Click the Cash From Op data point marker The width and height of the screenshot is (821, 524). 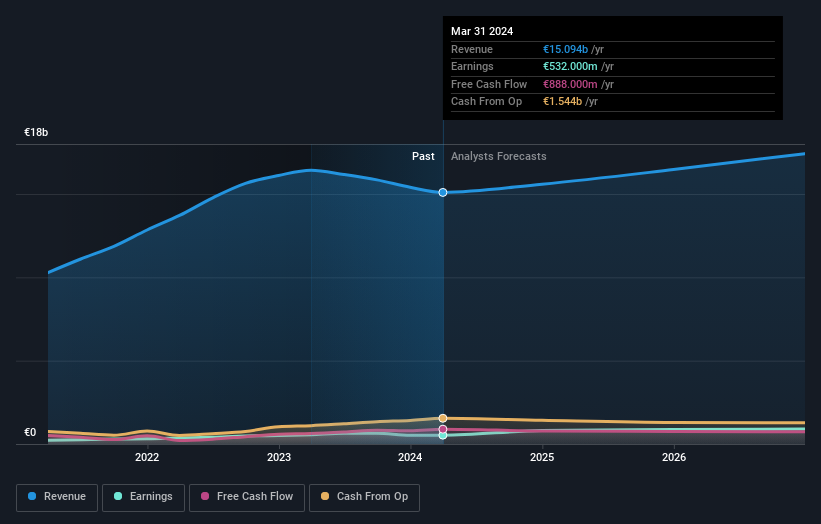click(443, 418)
